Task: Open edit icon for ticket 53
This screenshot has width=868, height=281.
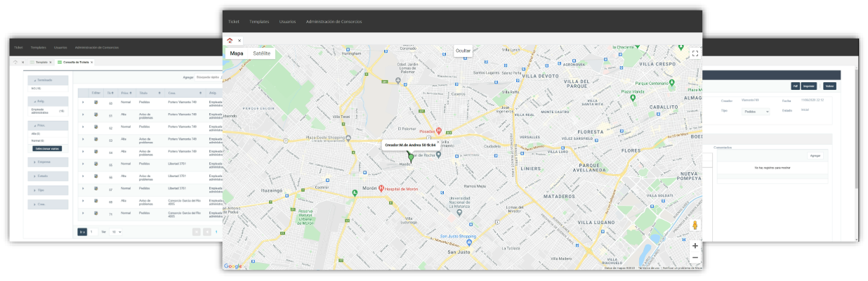Action: [96, 139]
